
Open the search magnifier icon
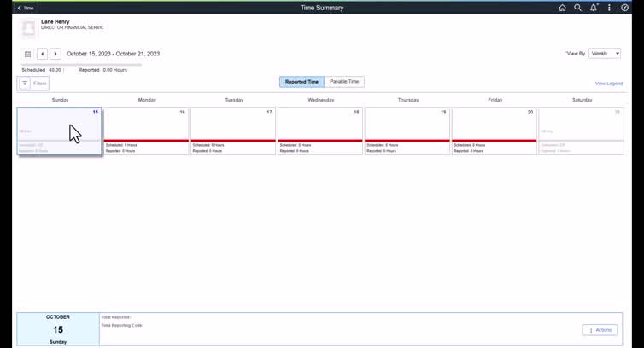coord(578,8)
